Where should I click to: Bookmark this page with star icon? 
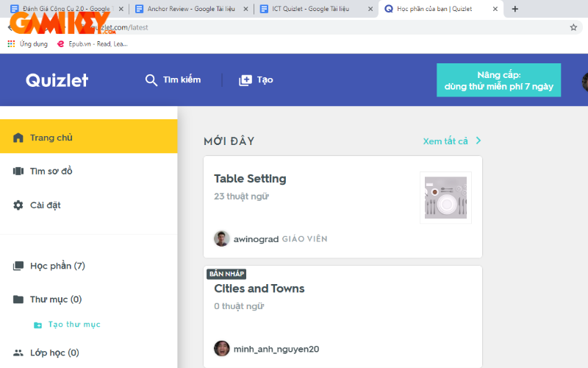click(573, 27)
